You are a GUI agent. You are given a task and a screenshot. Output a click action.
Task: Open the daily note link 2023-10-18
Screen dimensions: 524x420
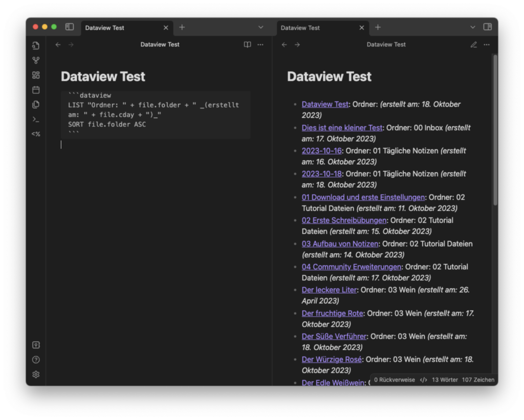tap(321, 174)
